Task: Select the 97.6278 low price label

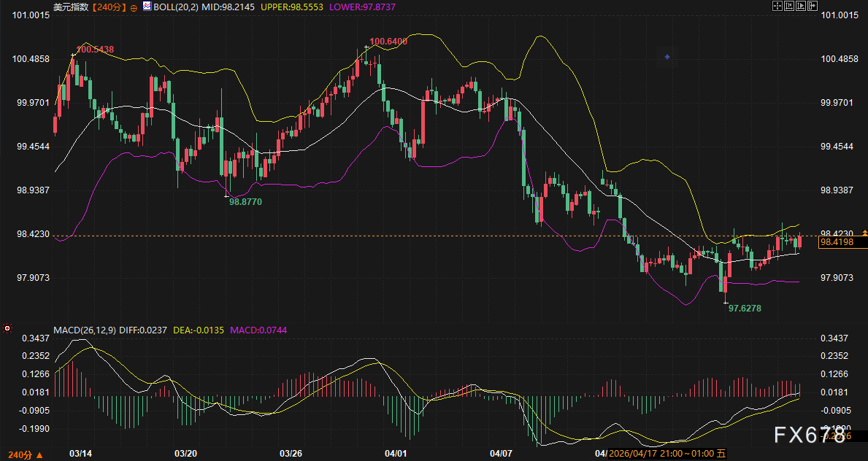Action: (x=745, y=309)
